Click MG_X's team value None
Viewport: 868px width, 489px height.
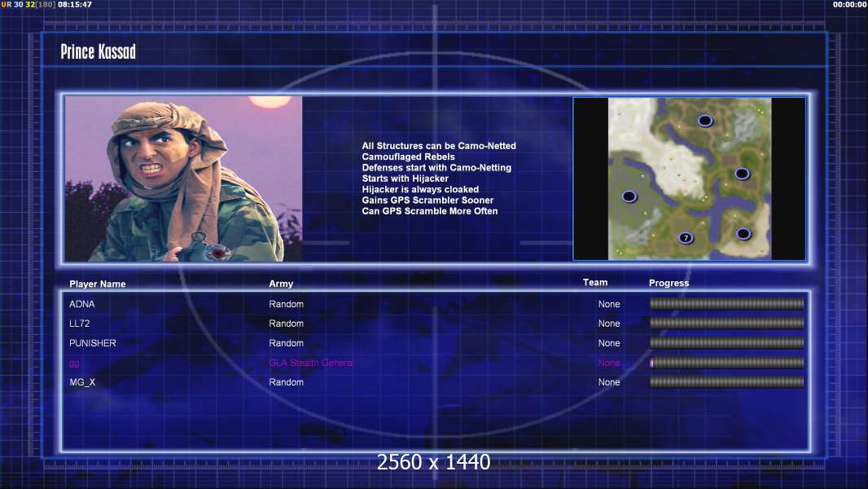[x=609, y=382]
